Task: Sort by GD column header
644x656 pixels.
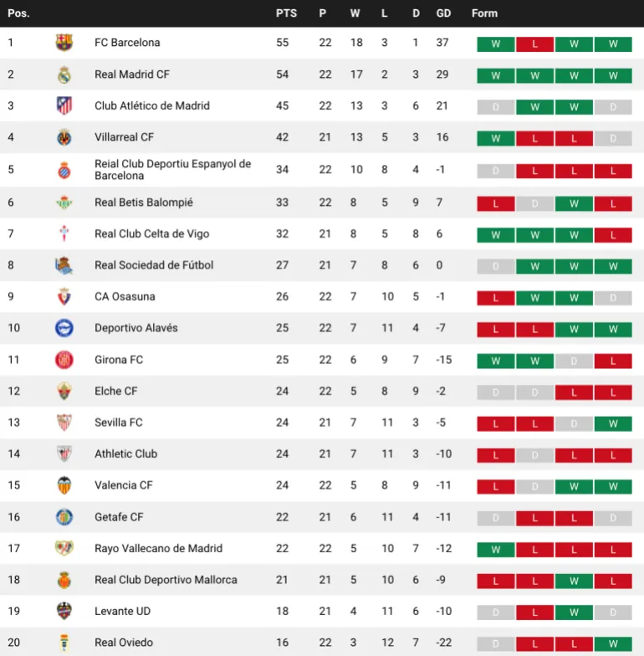Action: coord(443,13)
